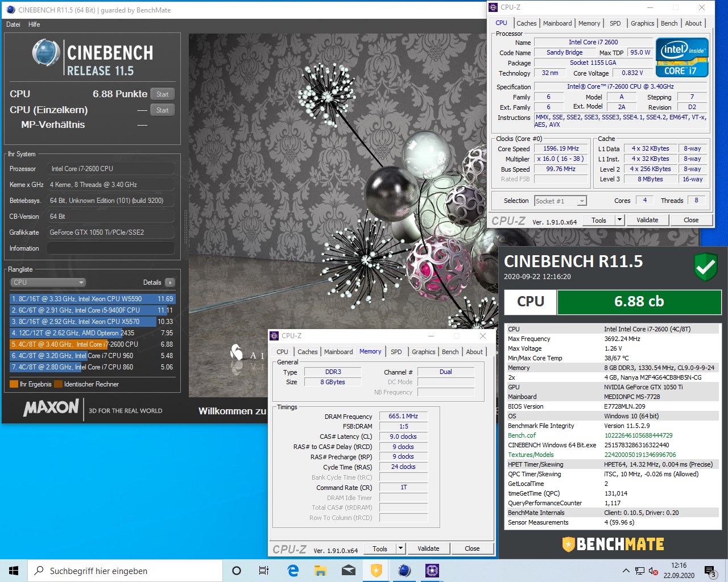Select highlighted ranking row i7-2600 CPU
This screenshot has height=582, width=728.
(93, 344)
